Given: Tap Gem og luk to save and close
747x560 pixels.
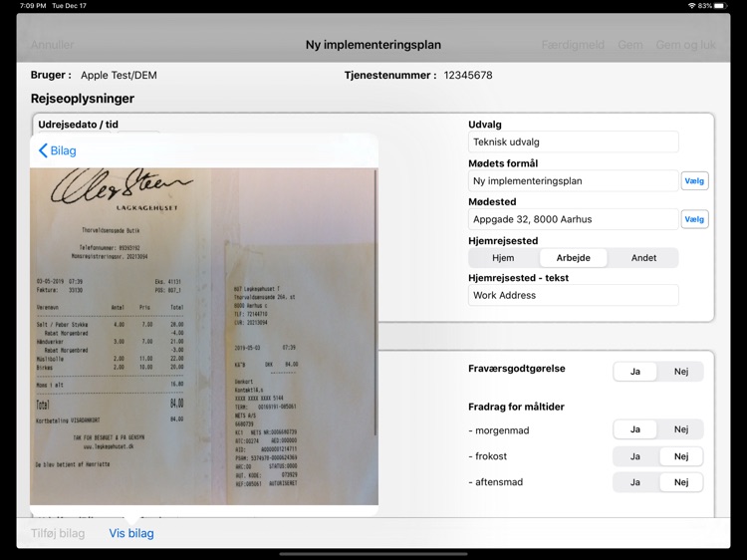Looking at the screenshot, I should [685, 45].
